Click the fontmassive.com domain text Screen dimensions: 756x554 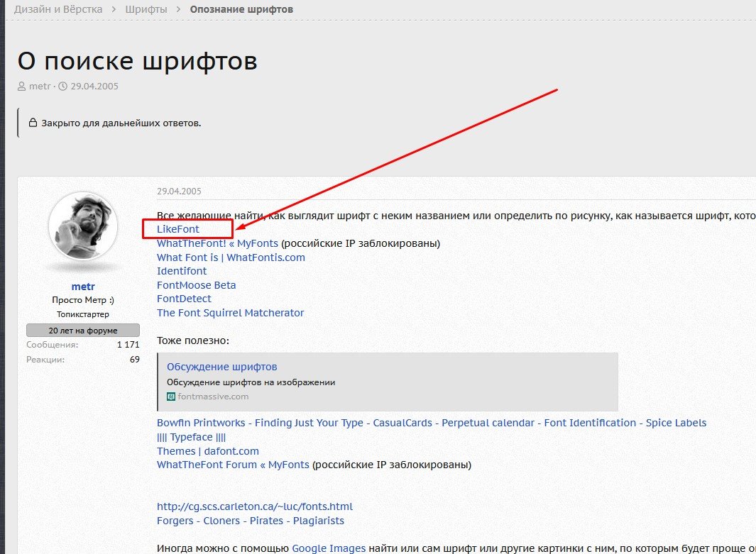pos(213,397)
